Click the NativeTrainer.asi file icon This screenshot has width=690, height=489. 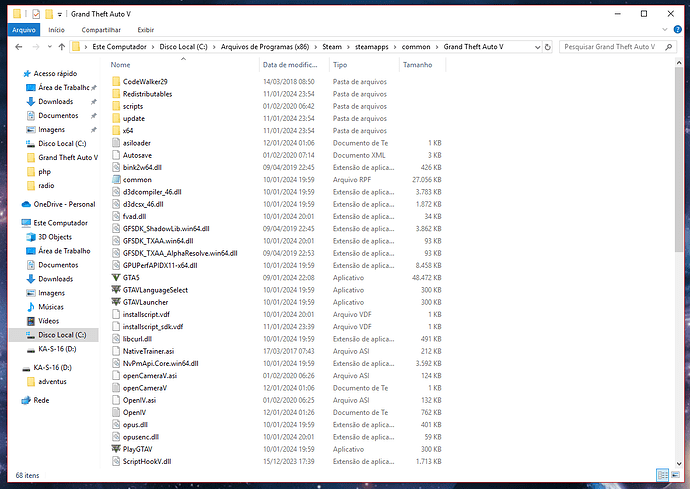click(116, 351)
